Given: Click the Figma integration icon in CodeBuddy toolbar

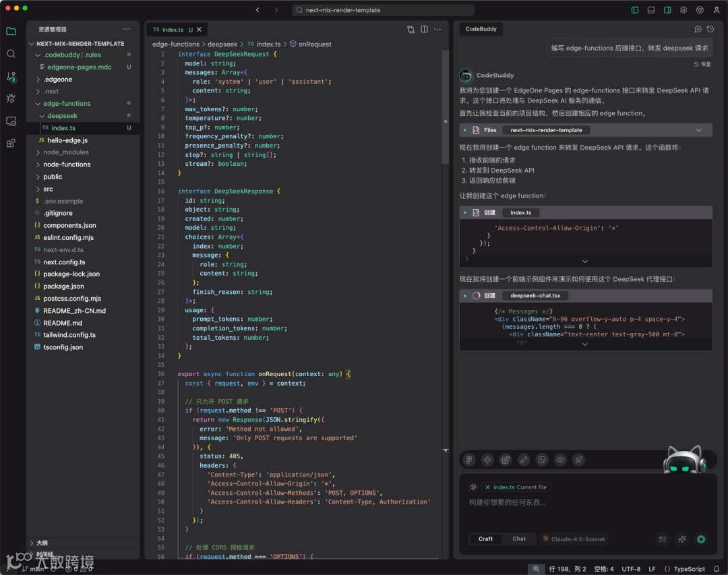Looking at the screenshot, I should coord(469,460).
